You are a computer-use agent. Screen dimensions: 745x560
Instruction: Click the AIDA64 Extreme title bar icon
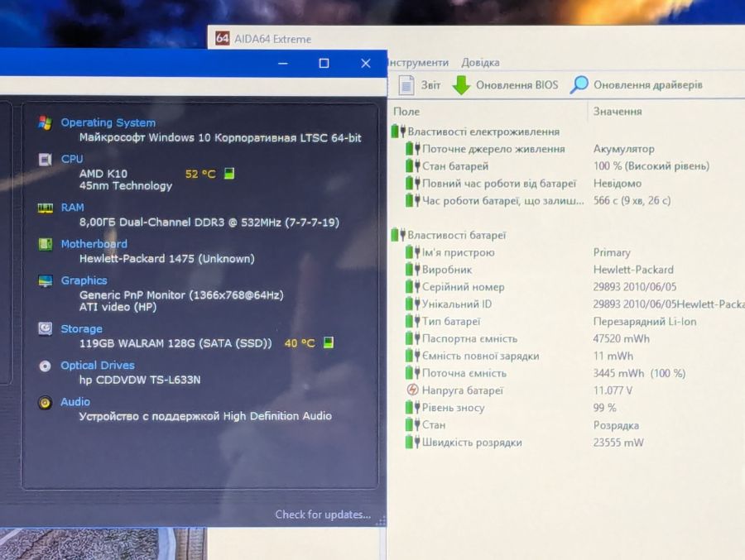[223, 38]
